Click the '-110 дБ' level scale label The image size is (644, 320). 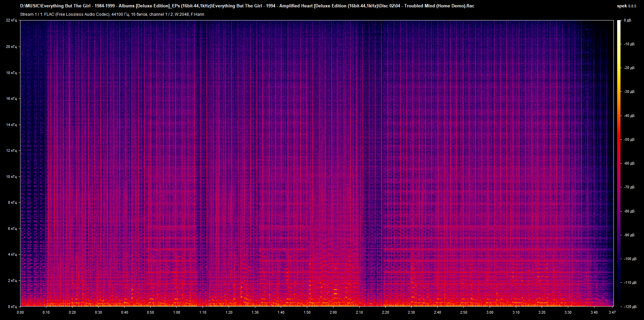pyautogui.click(x=630, y=283)
